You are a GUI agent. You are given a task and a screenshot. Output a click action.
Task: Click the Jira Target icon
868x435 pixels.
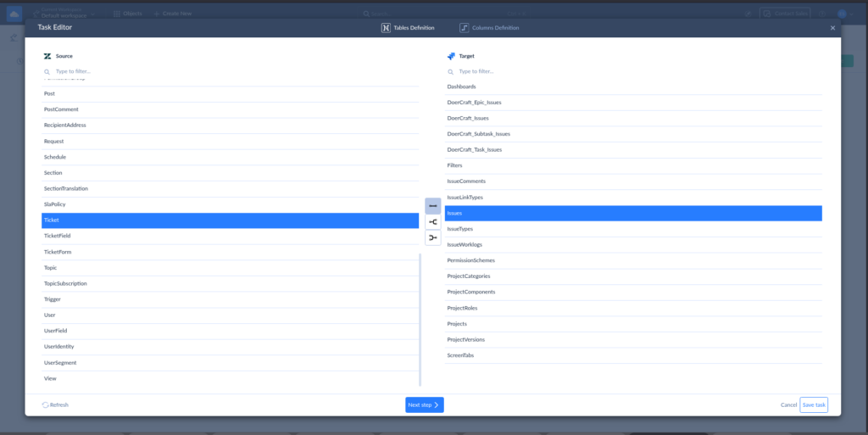[451, 56]
